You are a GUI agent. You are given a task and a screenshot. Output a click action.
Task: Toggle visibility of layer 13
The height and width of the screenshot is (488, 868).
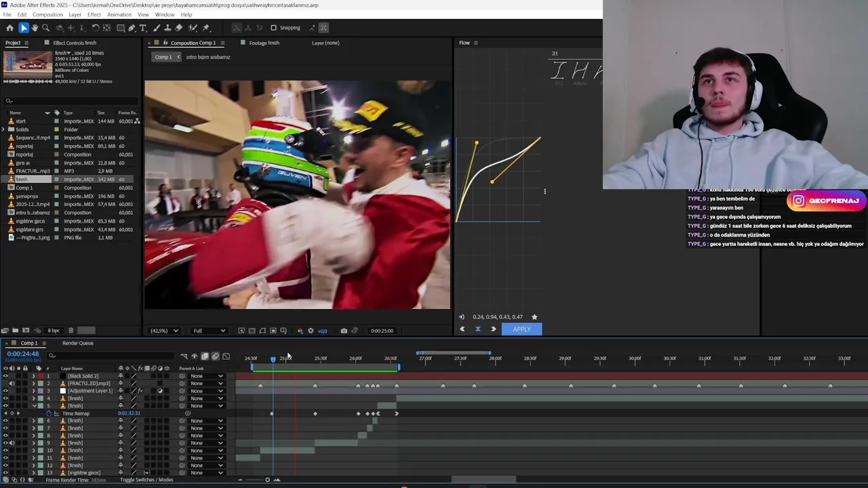click(x=5, y=473)
